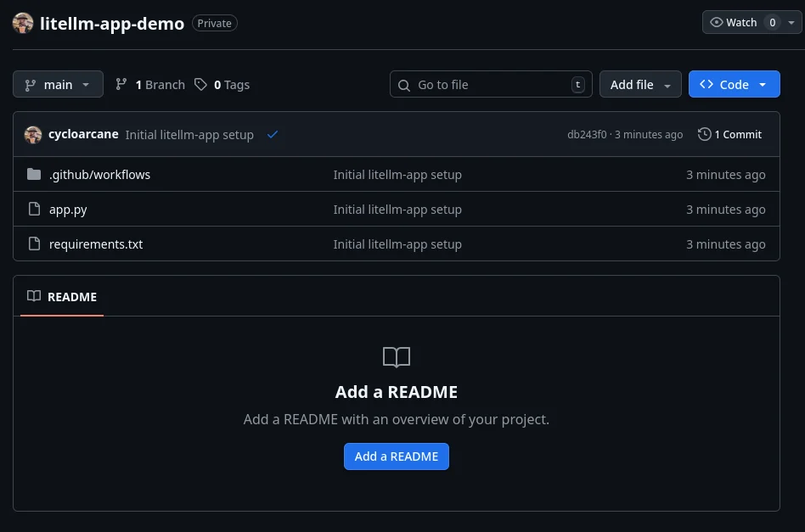The width and height of the screenshot is (805, 532).
Task: Open the .github/workflows folder
Action: (99, 175)
